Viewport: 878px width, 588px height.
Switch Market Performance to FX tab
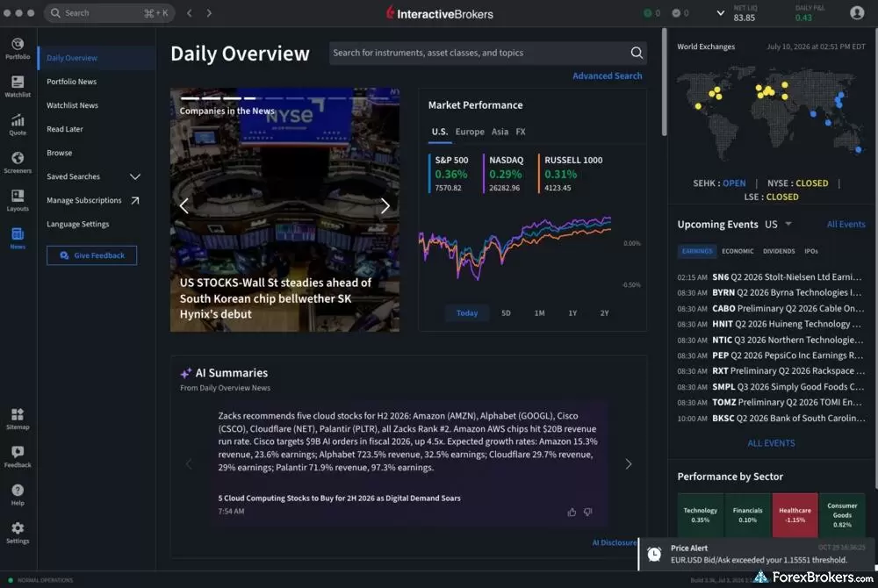point(521,132)
